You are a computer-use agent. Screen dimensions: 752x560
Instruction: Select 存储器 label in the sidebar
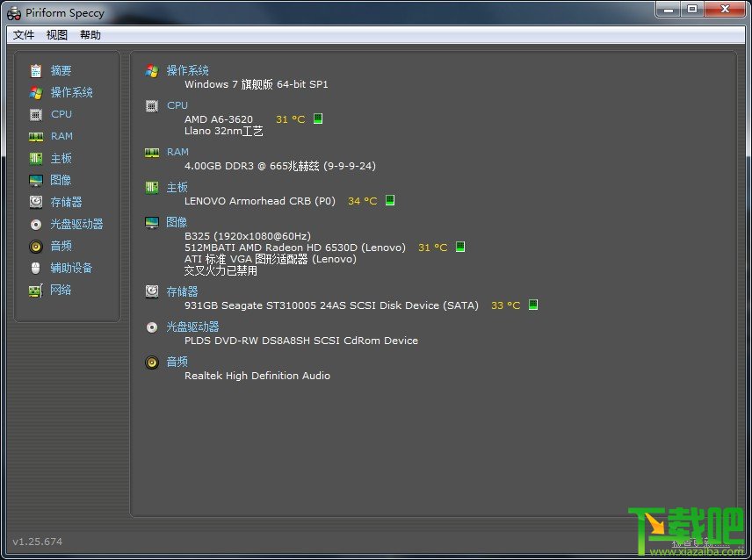coord(66,202)
